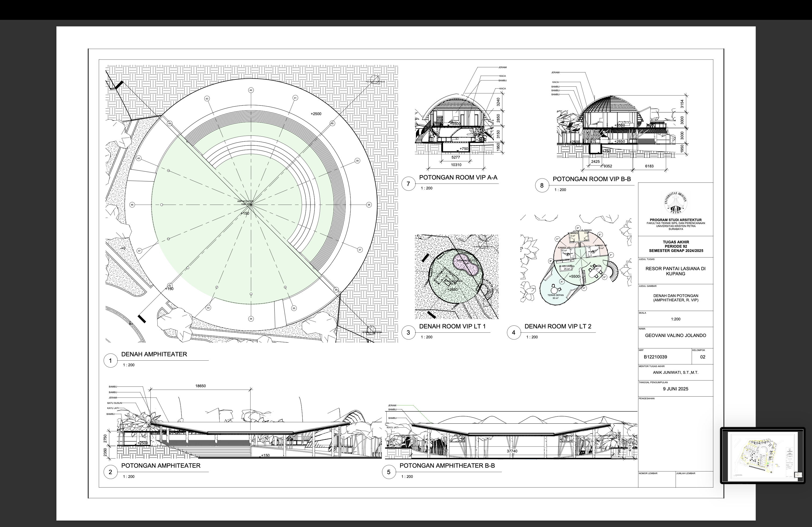This screenshot has height=527, width=812.
Task: Click the view number 5 circle marker
Action: [x=389, y=472]
